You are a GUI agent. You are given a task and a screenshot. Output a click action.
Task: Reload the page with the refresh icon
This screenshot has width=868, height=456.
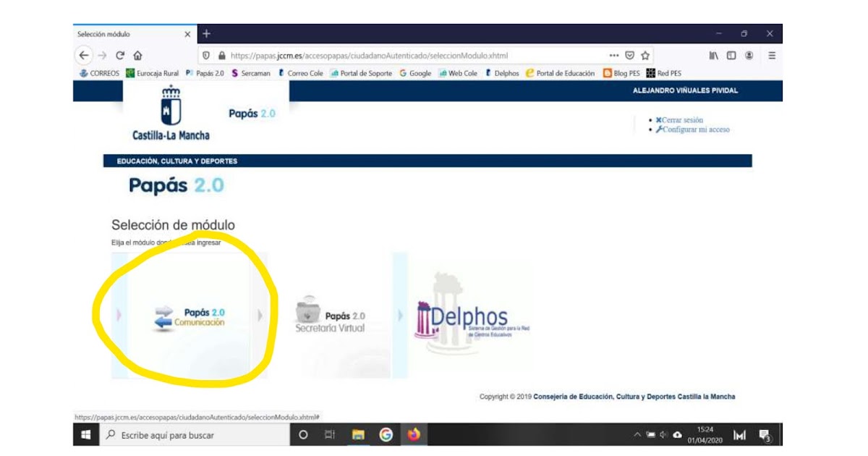[120, 55]
